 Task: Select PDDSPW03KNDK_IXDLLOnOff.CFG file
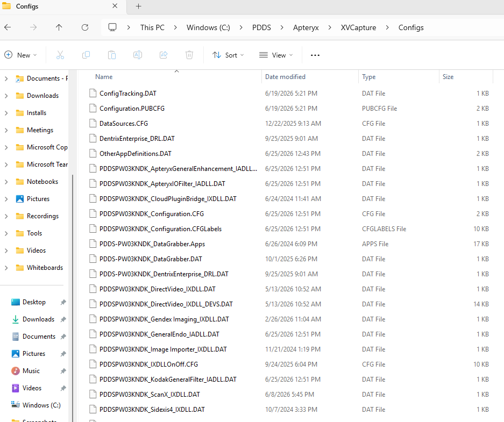point(148,364)
